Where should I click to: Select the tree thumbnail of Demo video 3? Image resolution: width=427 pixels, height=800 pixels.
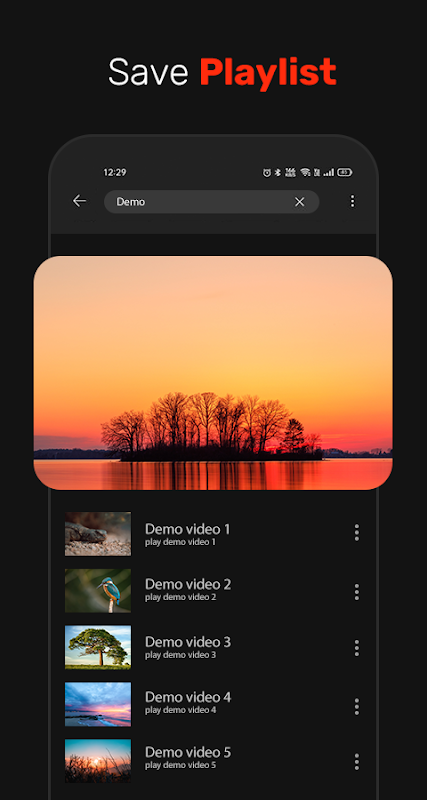tap(98, 647)
